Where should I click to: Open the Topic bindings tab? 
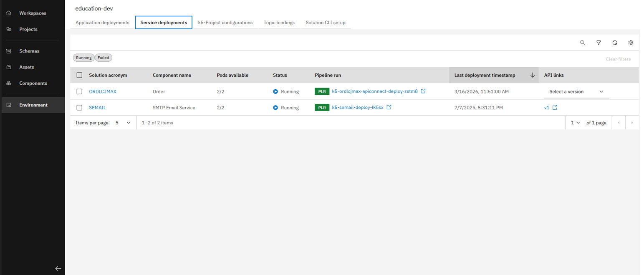point(279,23)
